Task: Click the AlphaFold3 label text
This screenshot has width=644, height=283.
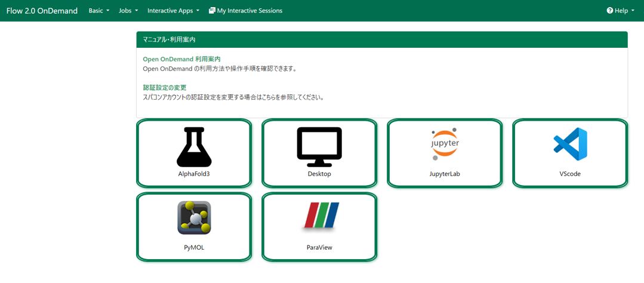Action: [x=194, y=174]
